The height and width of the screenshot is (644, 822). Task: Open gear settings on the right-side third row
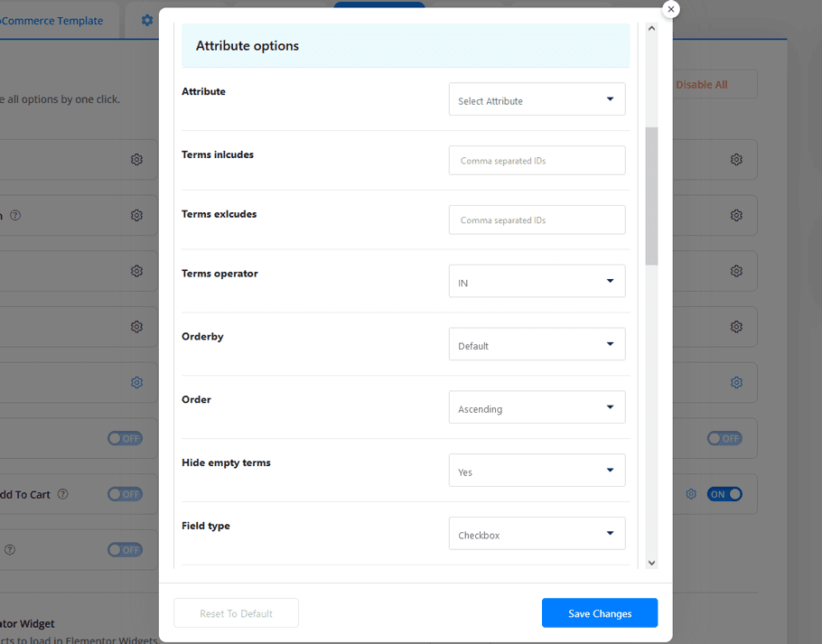[x=736, y=270]
